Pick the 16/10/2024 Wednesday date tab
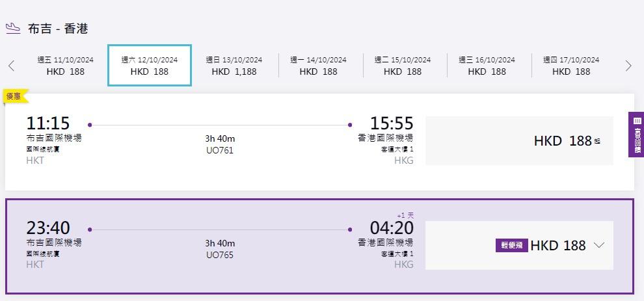This screenshot has height=301, width=644. click(487, 66)
